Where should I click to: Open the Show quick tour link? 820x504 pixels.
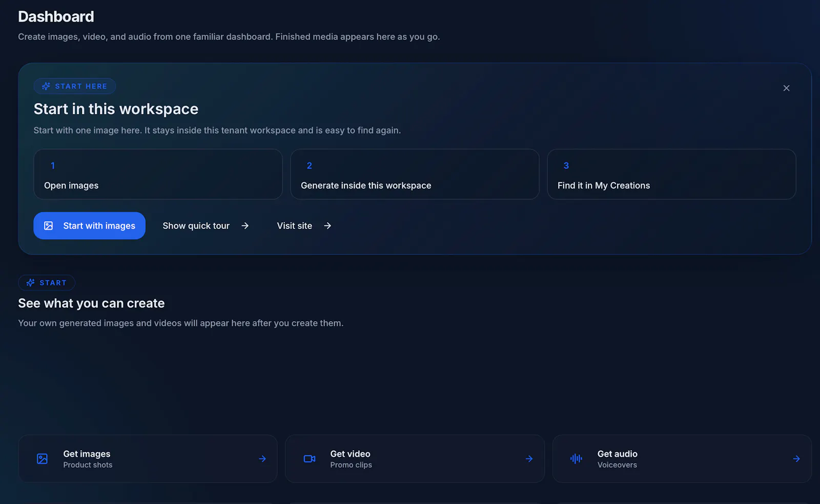pos(206,226)
